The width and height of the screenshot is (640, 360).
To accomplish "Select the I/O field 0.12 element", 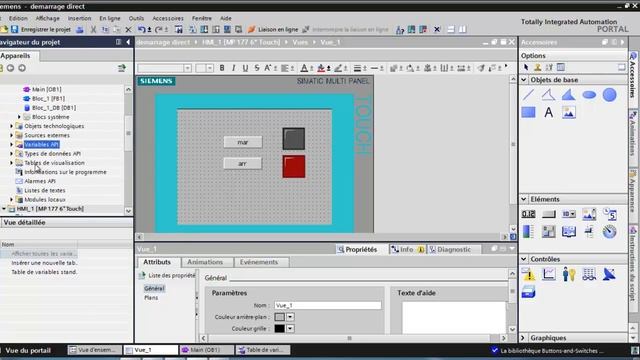I will click(528, 214).
